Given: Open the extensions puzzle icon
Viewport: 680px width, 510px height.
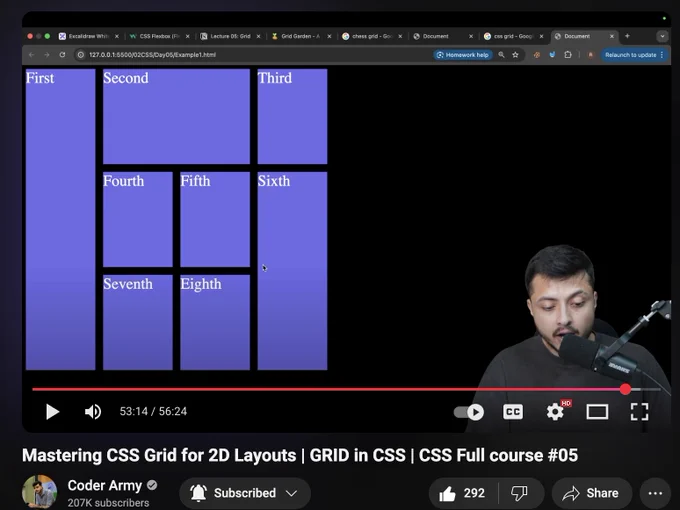Looking at the screenshot, I should point(568,55).
